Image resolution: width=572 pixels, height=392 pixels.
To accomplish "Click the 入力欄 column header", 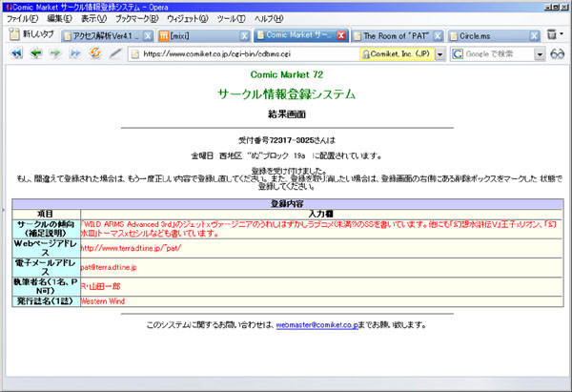I will [x=321, y=214].
